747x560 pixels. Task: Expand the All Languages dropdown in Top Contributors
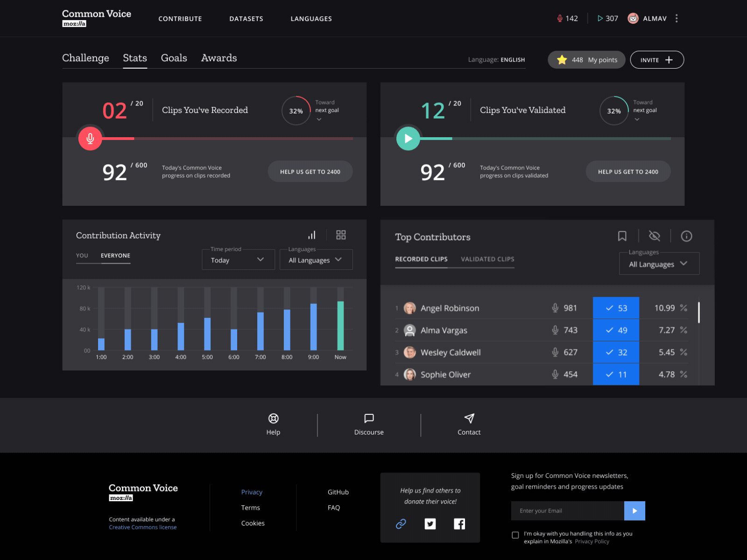click(x=659, y=263)
